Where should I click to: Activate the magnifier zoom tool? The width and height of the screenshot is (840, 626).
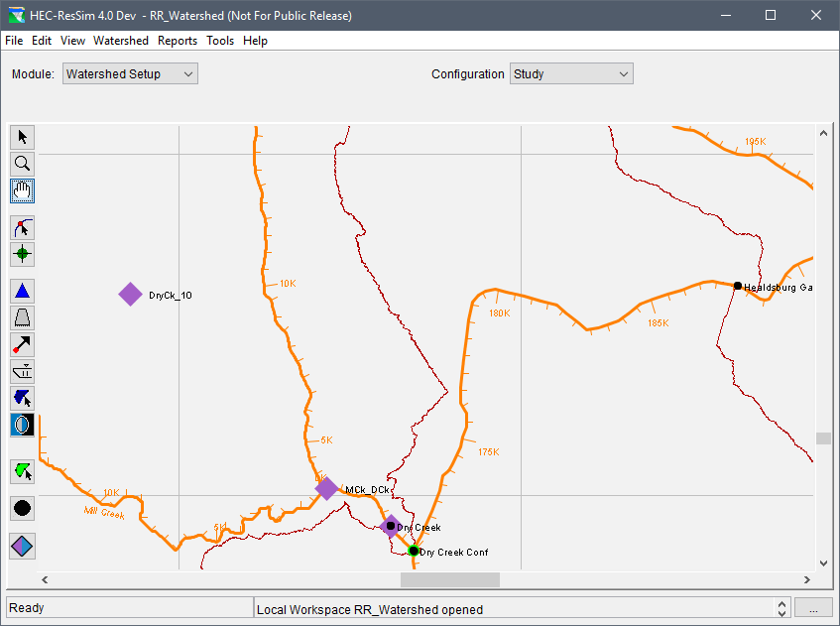point(22,164)
